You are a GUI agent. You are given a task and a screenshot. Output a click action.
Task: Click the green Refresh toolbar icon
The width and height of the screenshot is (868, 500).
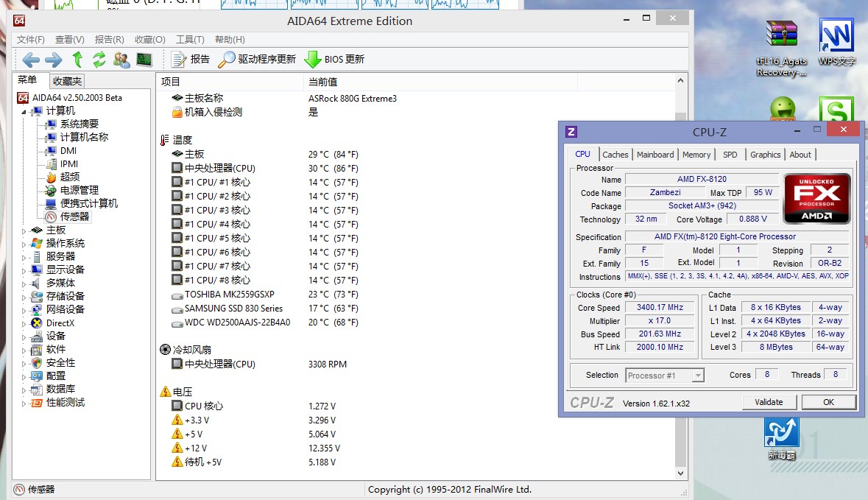click(99, 59)
